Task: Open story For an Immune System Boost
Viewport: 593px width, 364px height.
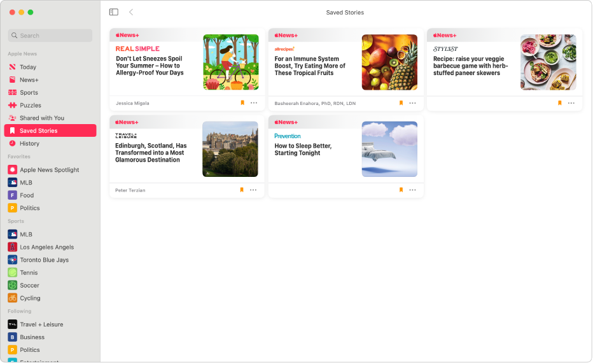Action: pos(310,66)
